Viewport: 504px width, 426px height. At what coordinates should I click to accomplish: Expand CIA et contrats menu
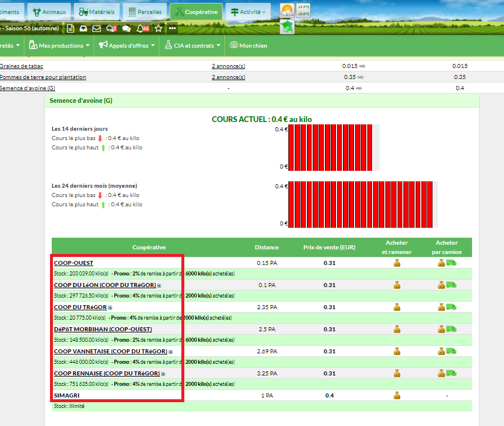pos(193,45)
